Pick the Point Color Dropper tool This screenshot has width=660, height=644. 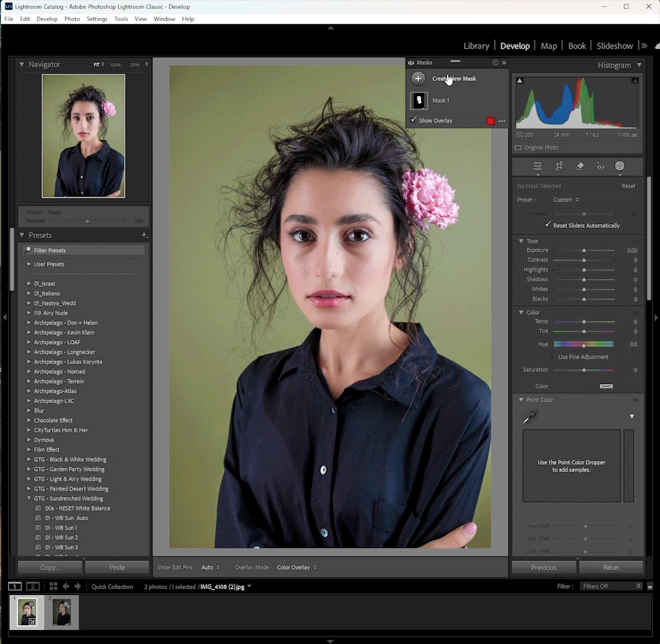pyautogui.click(x=530, y=417)
